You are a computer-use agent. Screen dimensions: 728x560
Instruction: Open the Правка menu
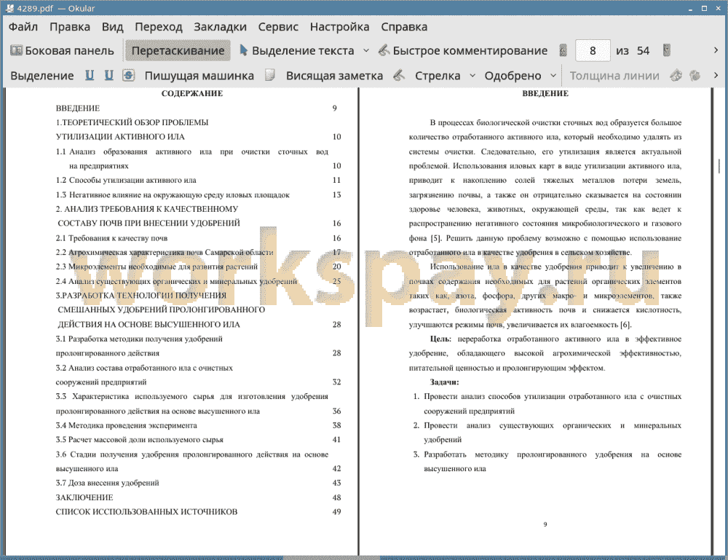click(x=70, y=27)
